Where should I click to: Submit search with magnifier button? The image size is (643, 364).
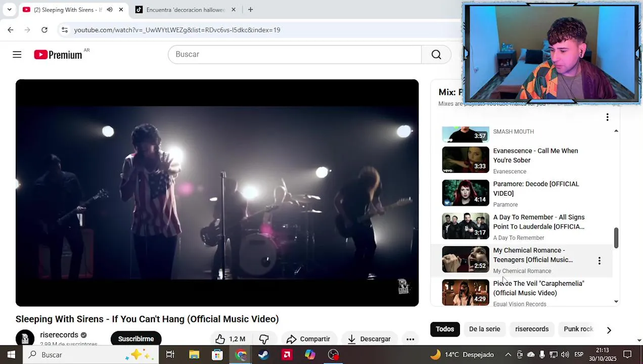(436, 55)
